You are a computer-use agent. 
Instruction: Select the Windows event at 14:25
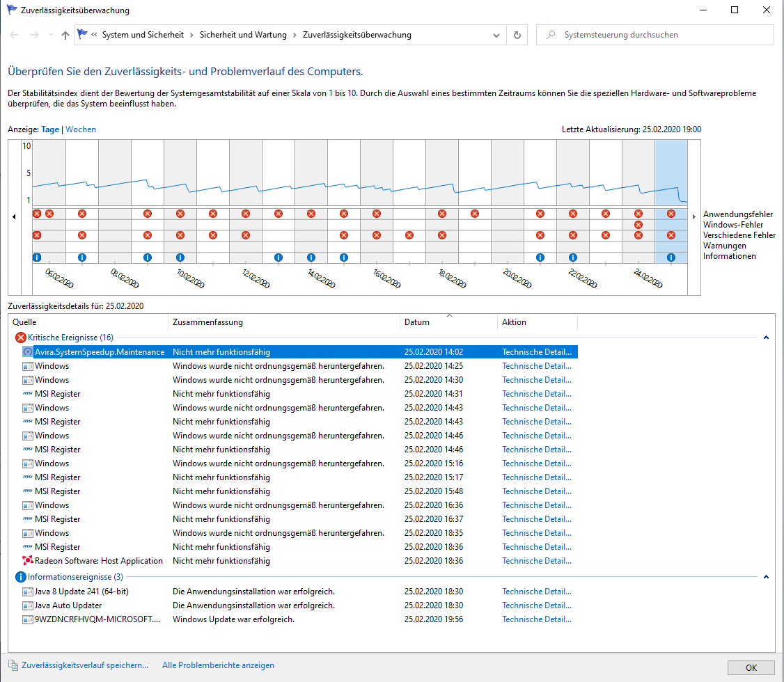(300, 366)
